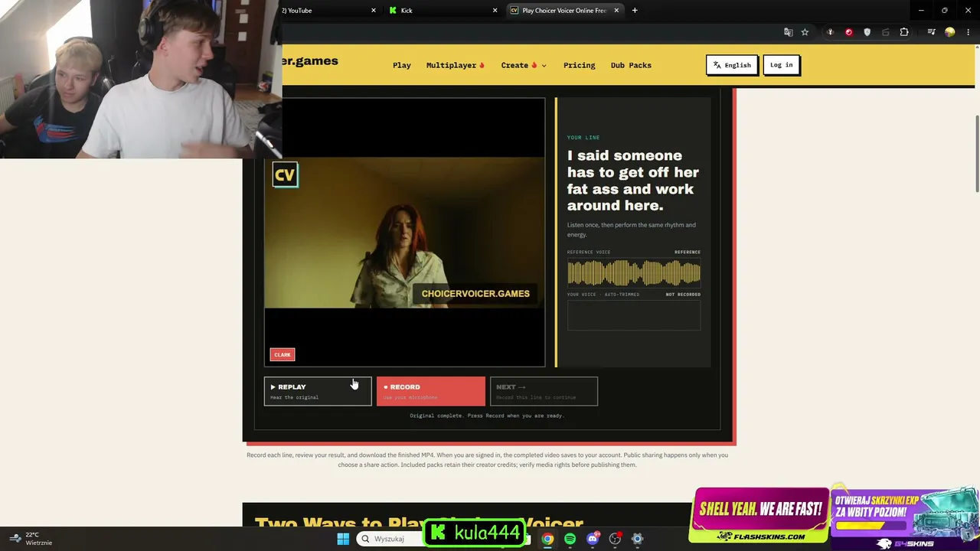Open Discord from the taskbar
The height and width of the screenshot is (551, 980).
pos(593,539)
